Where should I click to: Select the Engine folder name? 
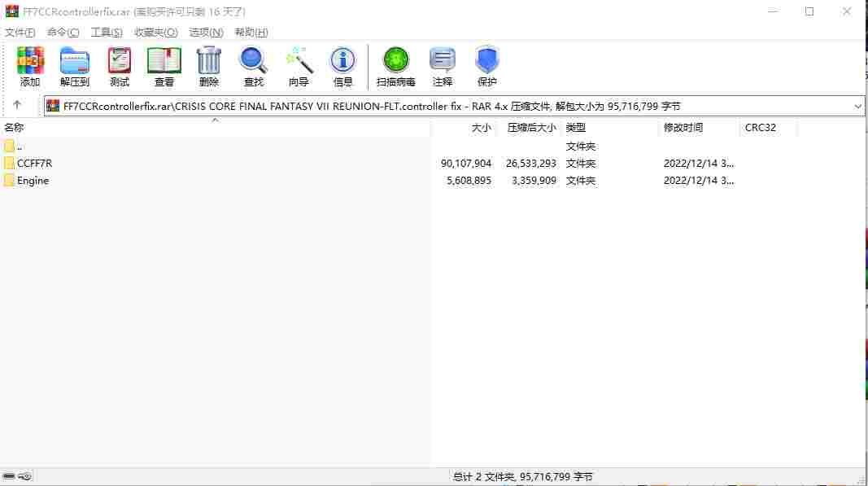coord(33,181)
